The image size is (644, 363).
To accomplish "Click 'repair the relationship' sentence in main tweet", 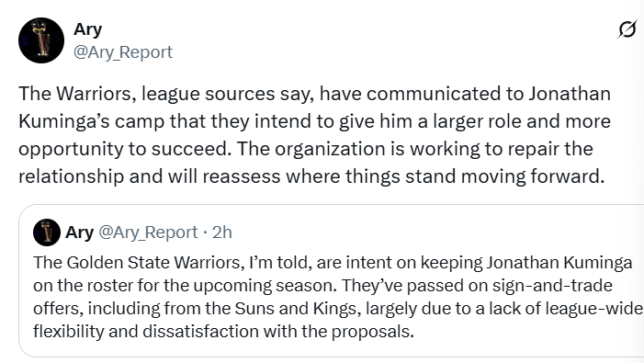I will [x=306, y=162].
